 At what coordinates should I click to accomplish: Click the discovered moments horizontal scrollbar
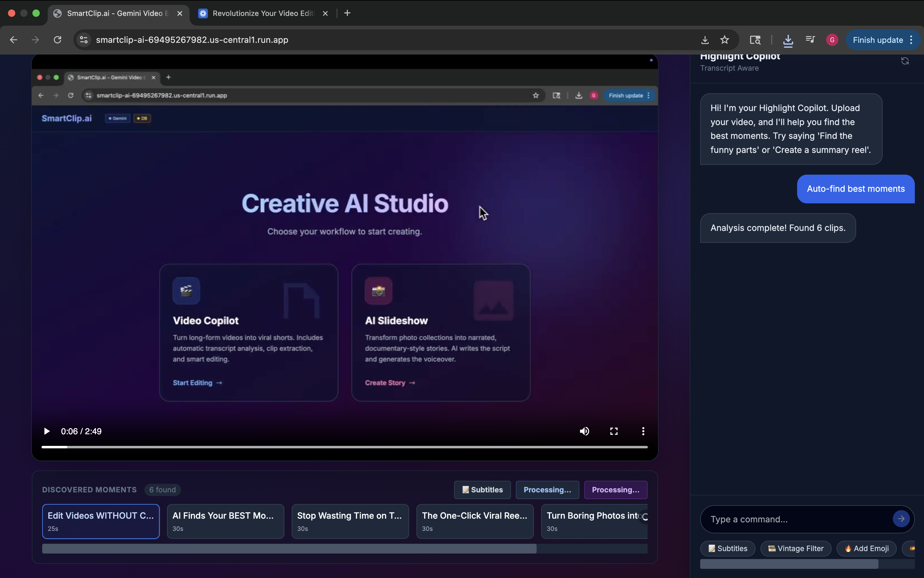289,549
